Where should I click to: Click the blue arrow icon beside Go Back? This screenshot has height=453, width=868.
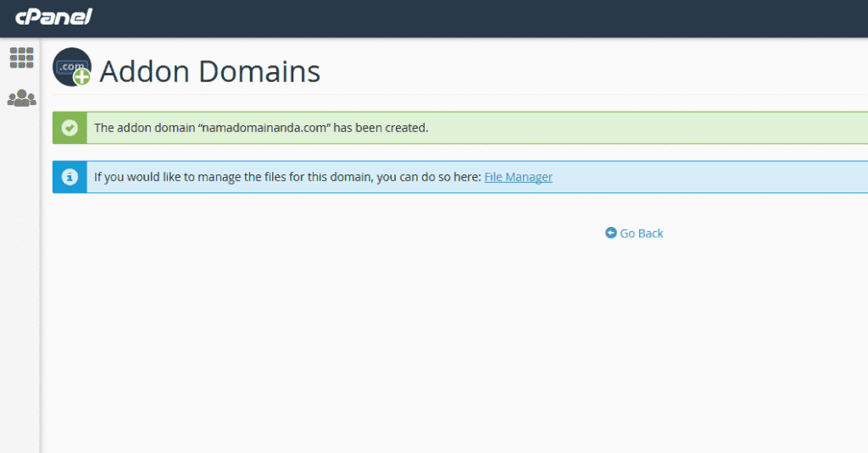[x=610, y=233]
